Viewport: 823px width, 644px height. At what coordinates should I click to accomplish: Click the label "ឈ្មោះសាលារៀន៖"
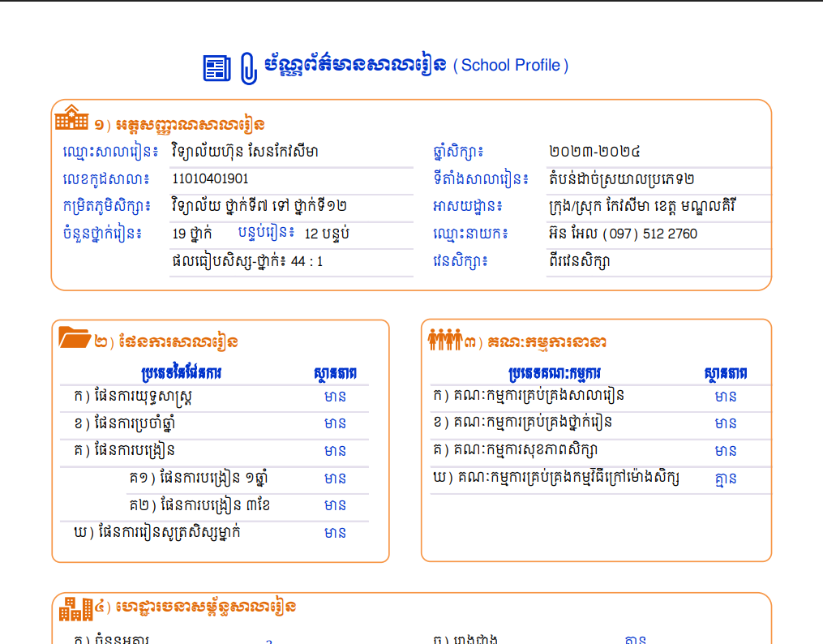110,152
